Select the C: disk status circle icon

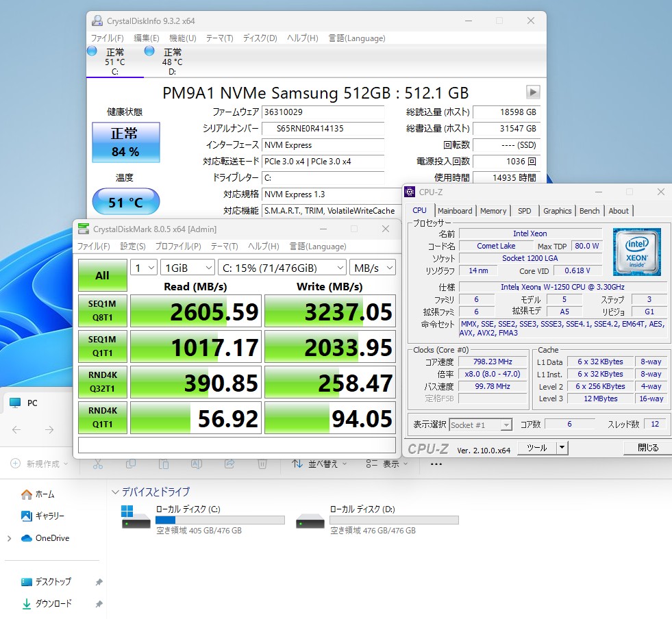coord(92,51)
